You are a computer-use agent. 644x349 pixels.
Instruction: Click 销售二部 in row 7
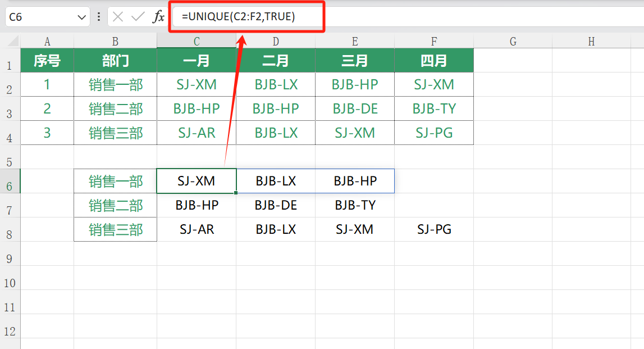point(116,206)
